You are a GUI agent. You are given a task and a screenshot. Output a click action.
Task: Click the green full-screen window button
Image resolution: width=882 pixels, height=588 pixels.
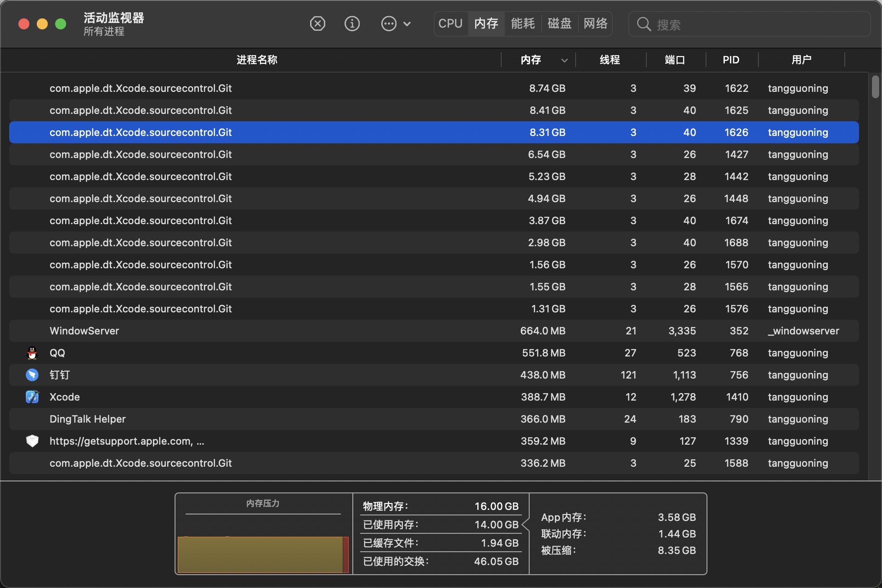tap(61, 24)
